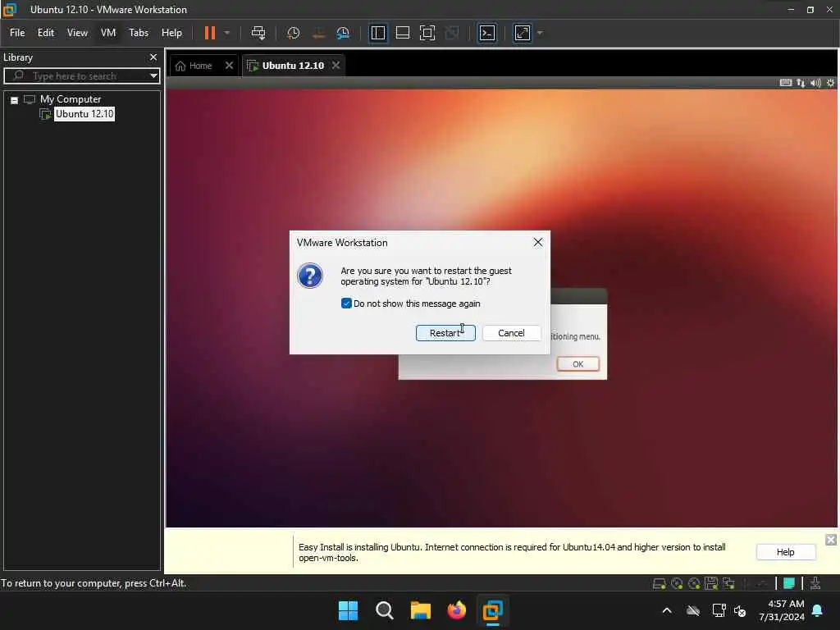This screenshot has width=840, height=630.
Task: Open File Explorer from the taskbar
Action: coord(421,610)
